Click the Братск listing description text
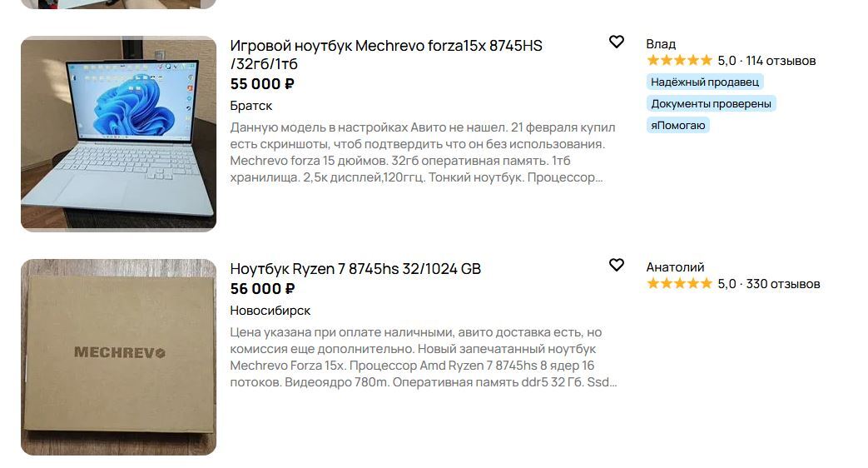 click(423, 152)
